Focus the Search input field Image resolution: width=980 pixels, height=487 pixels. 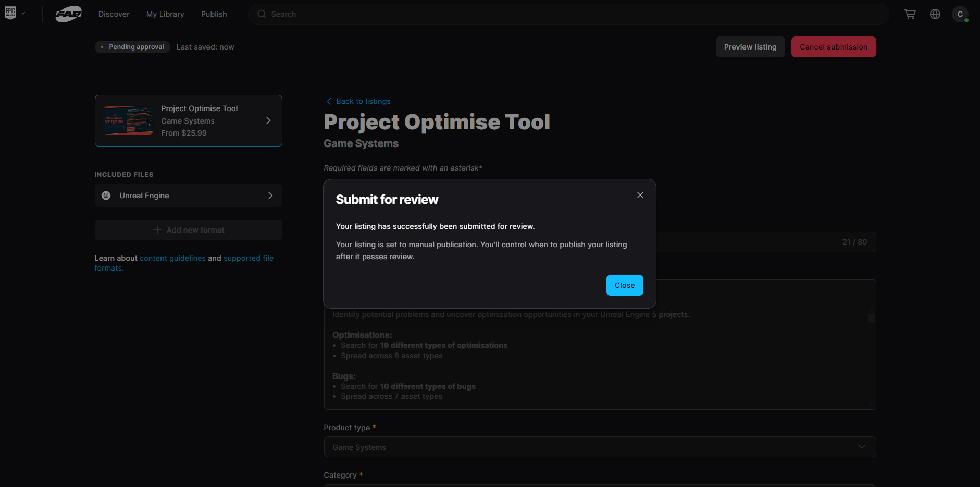point(568,14)
